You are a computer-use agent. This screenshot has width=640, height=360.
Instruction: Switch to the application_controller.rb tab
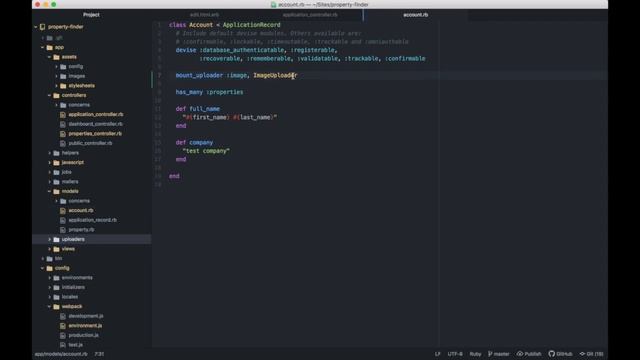[x=310, y=15]
